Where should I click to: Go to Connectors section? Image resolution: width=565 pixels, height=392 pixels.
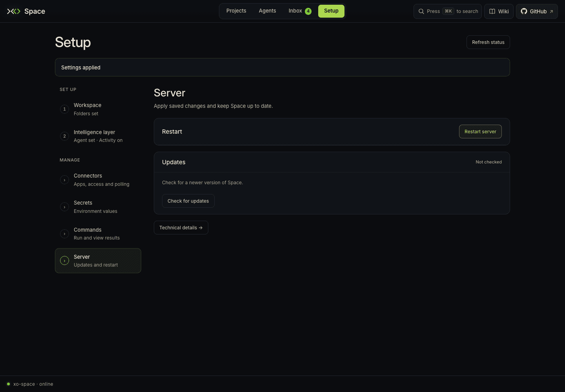point(98,180)
